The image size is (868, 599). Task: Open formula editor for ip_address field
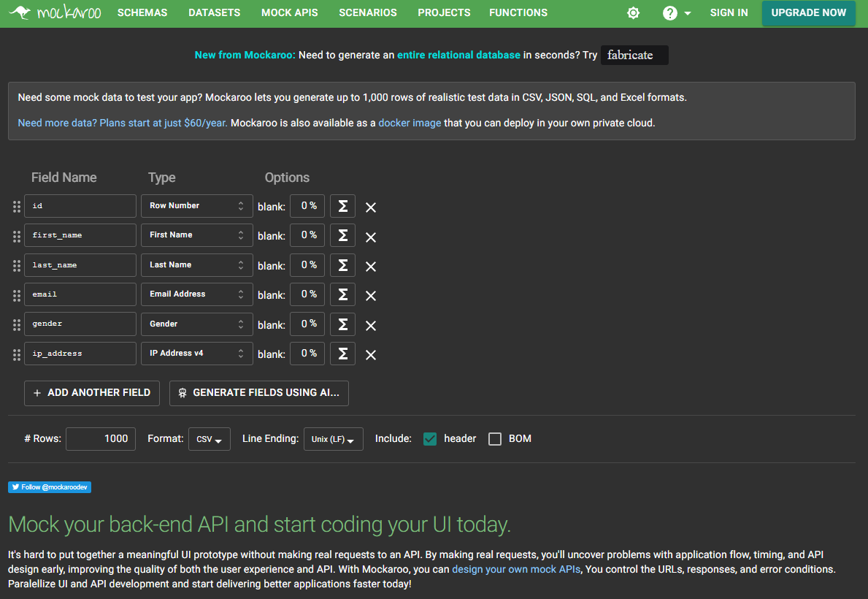342,354
